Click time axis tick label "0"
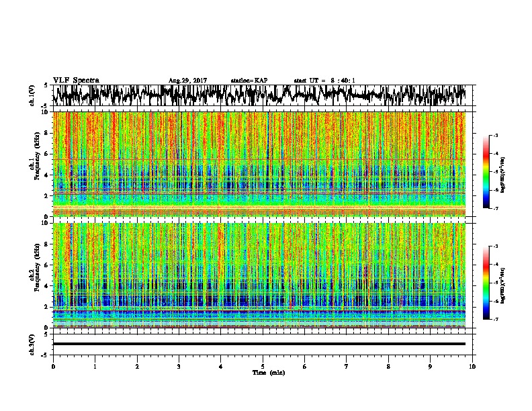 [x=53, y=367]
